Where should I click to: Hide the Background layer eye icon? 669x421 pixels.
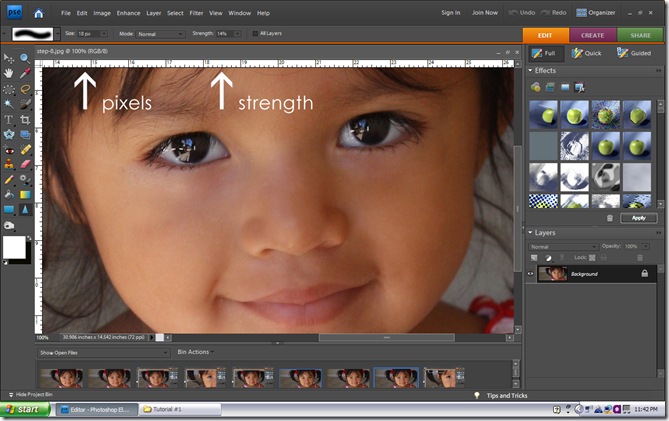coord(531,273)
